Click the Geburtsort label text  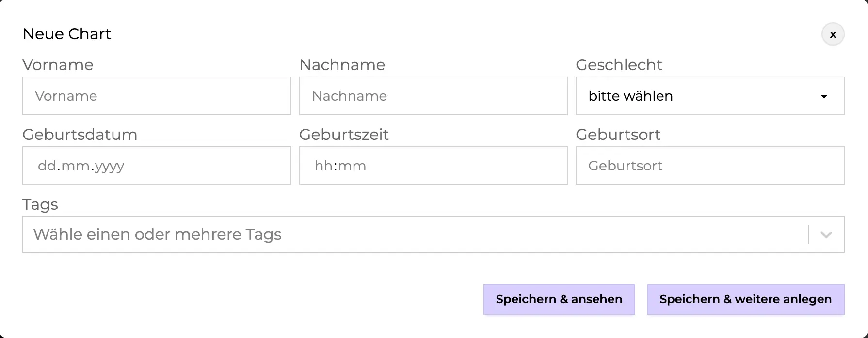point(618,135)
